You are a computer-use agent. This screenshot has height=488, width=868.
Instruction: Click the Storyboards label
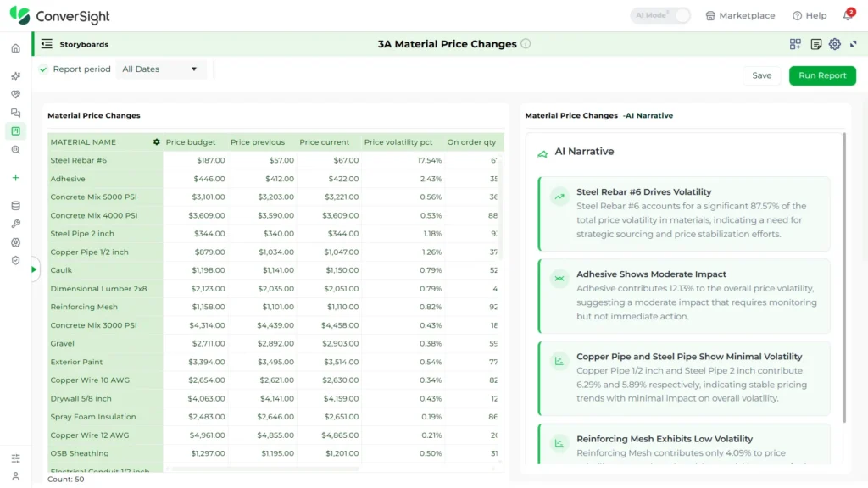84,44
